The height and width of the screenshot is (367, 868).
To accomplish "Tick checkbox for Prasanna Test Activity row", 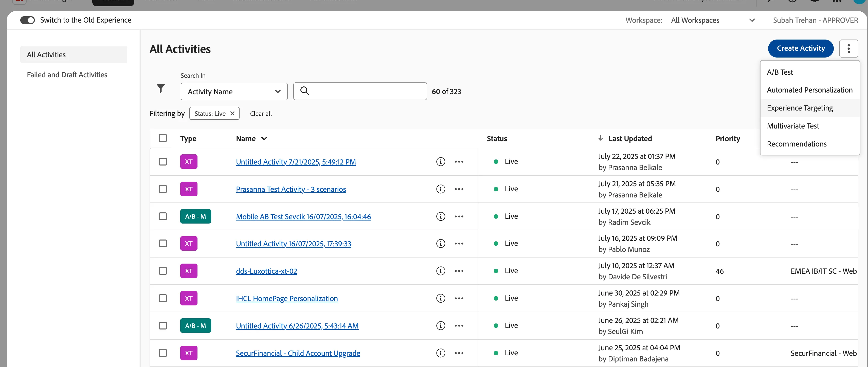I will coord(163,189).
